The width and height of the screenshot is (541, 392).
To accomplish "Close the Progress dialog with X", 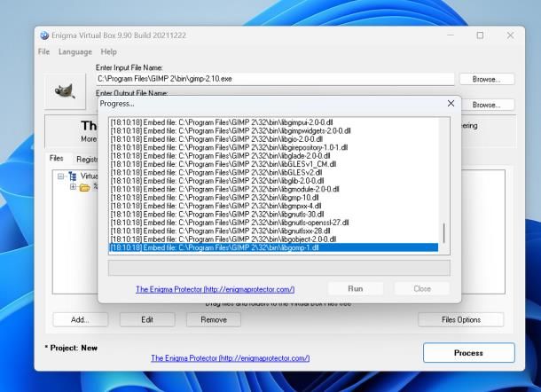I will 451,103.
